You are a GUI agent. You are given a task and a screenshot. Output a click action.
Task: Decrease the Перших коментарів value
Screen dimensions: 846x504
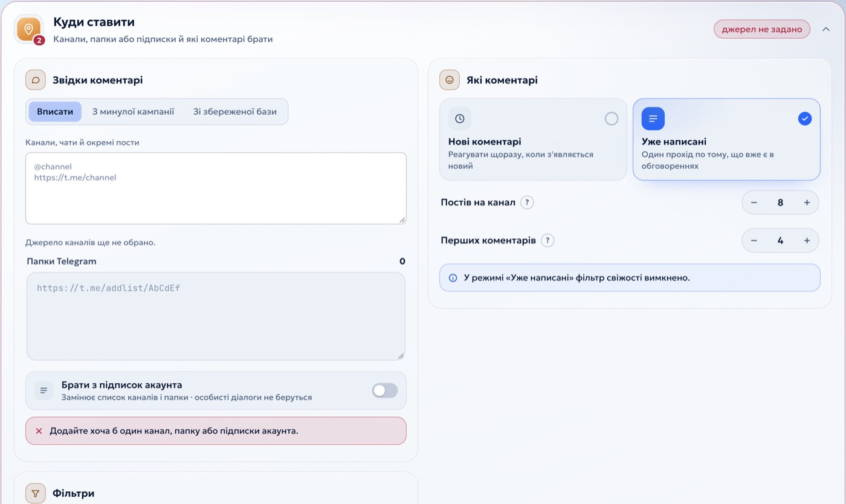click(754, 241)
